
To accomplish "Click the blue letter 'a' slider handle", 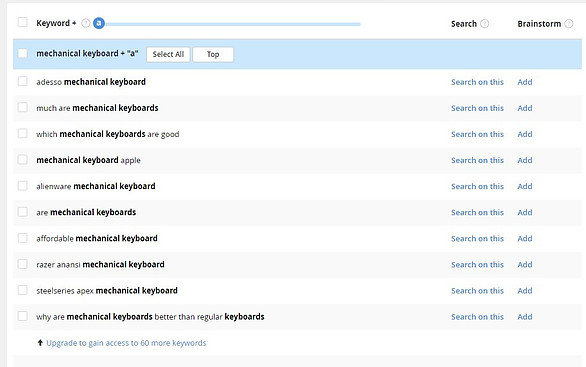I will click(99, 23).
